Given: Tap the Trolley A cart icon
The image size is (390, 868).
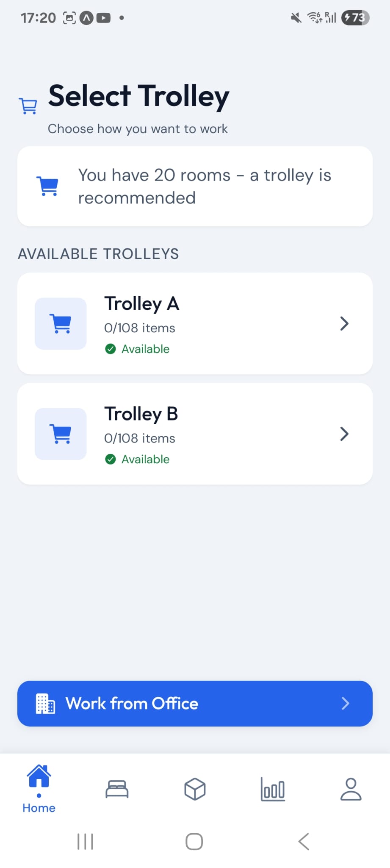Looking at the screenshot, I should pyautogui.click(x=61, y=324).
